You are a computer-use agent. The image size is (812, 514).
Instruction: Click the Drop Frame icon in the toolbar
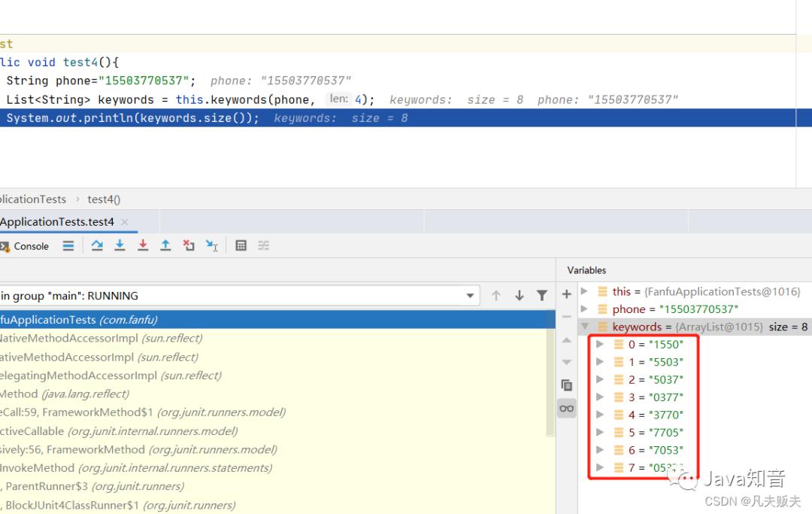point(188,245)
